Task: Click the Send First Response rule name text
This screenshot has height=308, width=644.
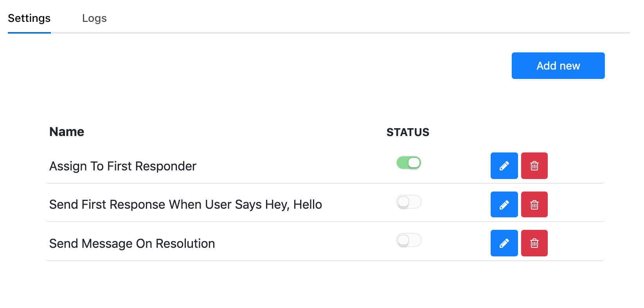Action: (x=185, y=204)
